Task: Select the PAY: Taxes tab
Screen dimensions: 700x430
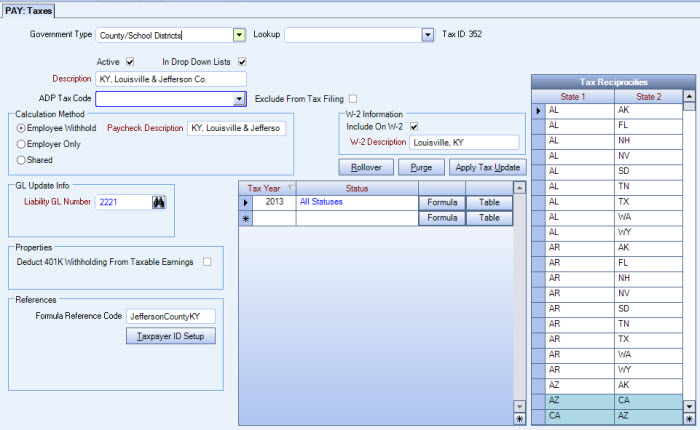Action: pyautogui.click(x=28, y=10)
